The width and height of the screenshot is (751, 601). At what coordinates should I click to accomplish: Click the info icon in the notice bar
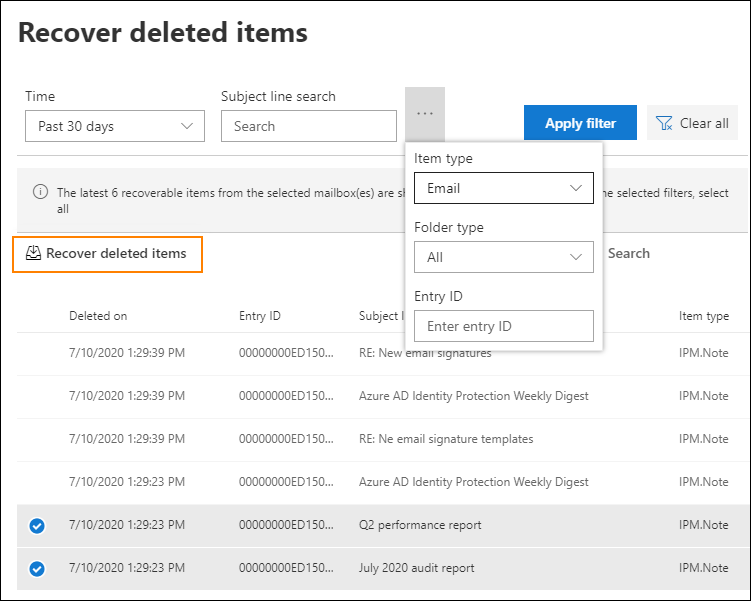point(40,192)
